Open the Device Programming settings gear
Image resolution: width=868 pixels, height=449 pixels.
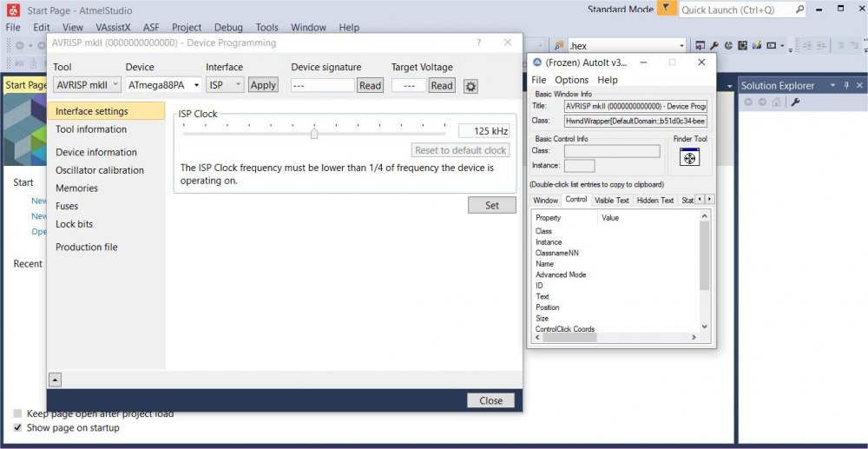click(470, 86)
